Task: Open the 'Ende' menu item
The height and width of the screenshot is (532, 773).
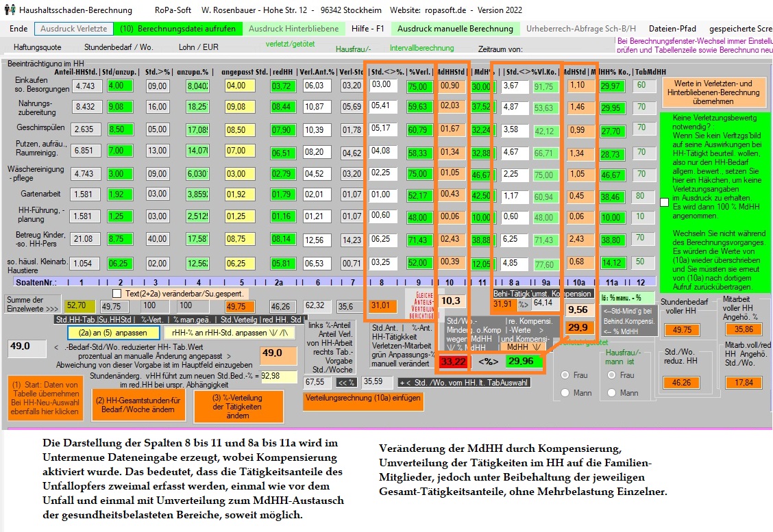Action: click(19, 29)
